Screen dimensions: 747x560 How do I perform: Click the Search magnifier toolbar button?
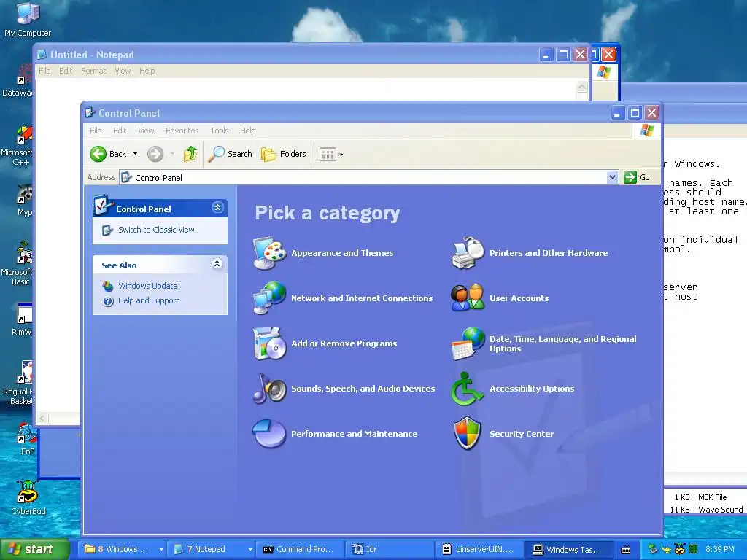point(231,154)
